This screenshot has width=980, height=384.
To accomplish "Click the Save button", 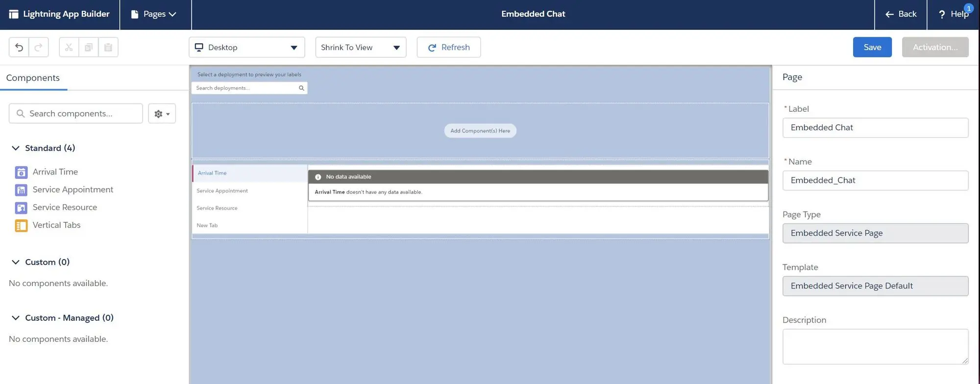I will (872, 47).
